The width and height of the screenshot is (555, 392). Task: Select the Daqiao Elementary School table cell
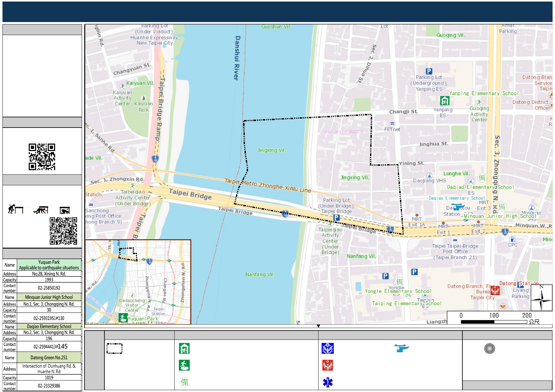click(49, 327)
